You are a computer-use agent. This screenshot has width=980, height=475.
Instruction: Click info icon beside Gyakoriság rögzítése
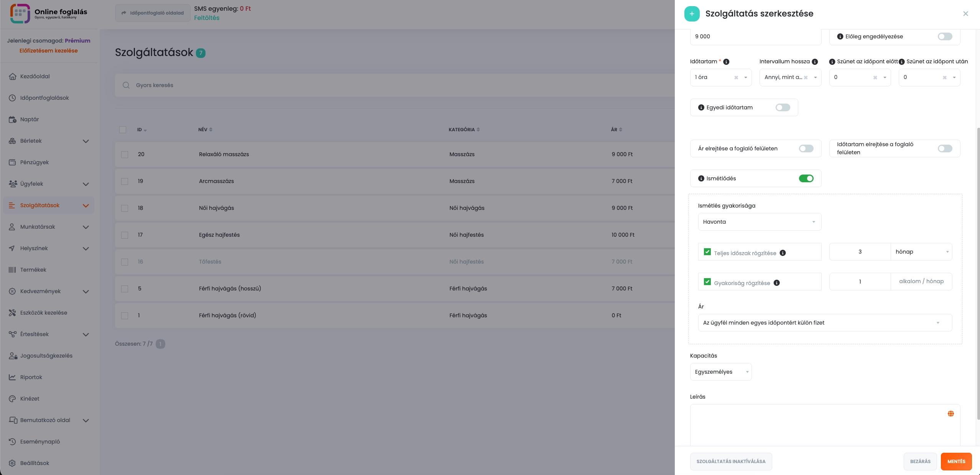pyautogui.click(x=776, y=283)
